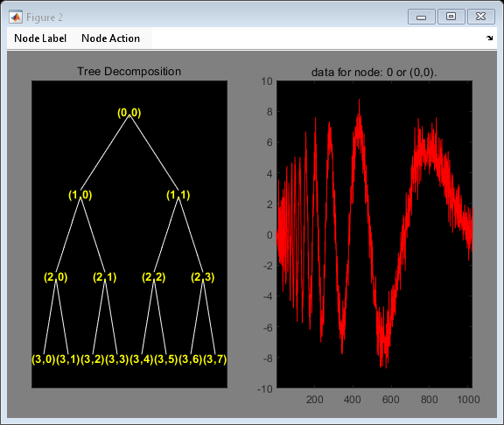Open the Node Action menu

click(x=110, y=38)
